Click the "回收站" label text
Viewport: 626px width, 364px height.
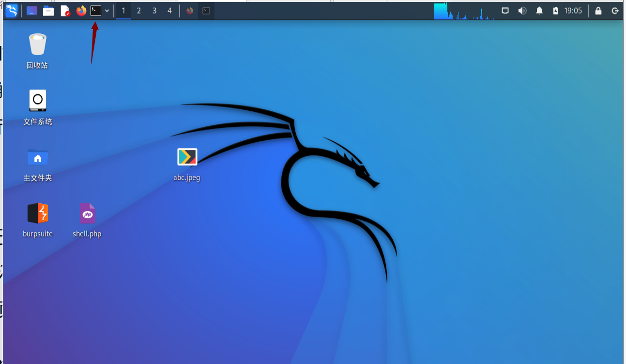37,65
